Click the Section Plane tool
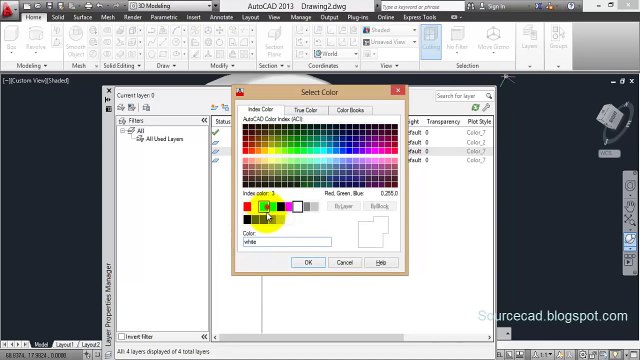The width and height of the screenshot is (640, 360). [274, 42]
